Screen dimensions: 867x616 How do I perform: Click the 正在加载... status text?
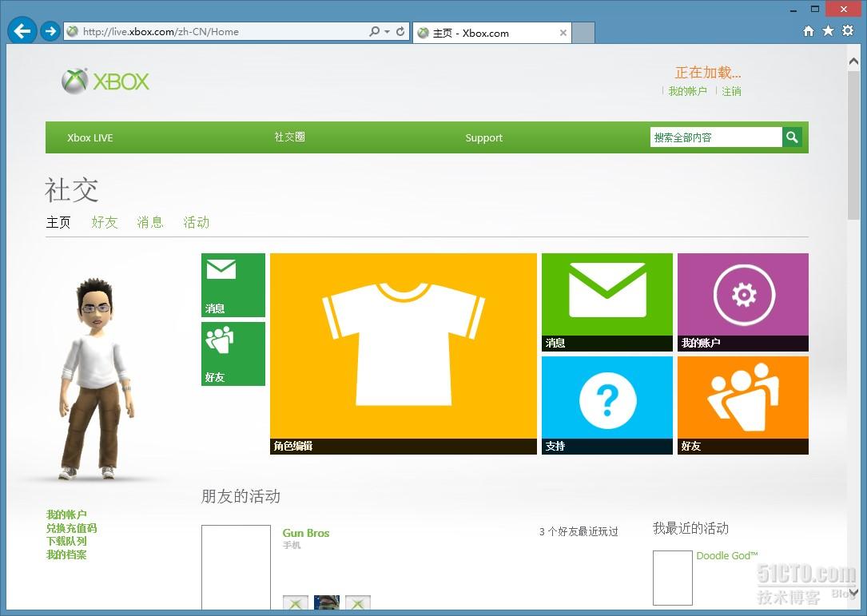coord(708,73)
